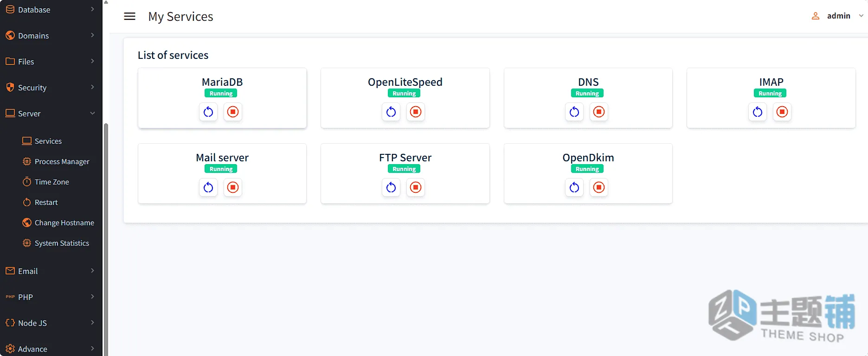This screenshot has height=356, width=868.
Task: Click the IMAP Running status badge
Action: click(x=770, y=93)
